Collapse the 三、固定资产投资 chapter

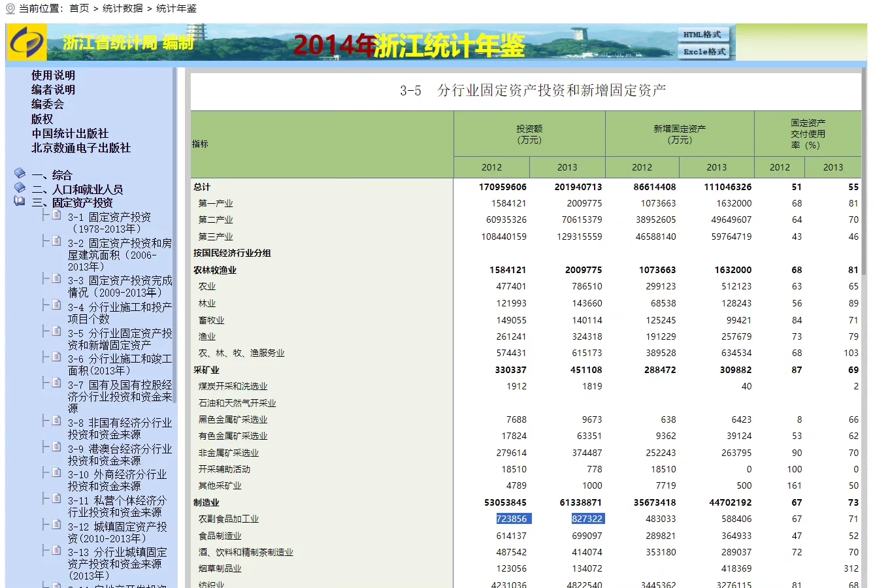click(72, 203)
